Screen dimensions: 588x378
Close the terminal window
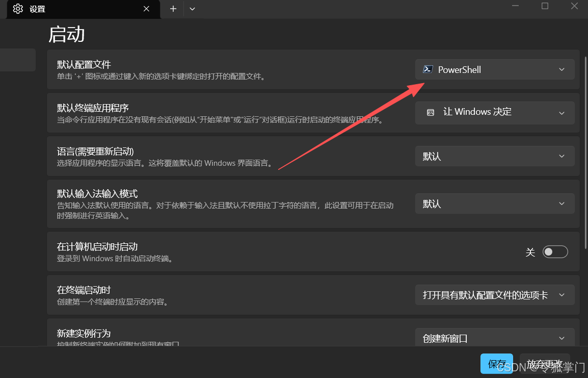coord(574,6)
